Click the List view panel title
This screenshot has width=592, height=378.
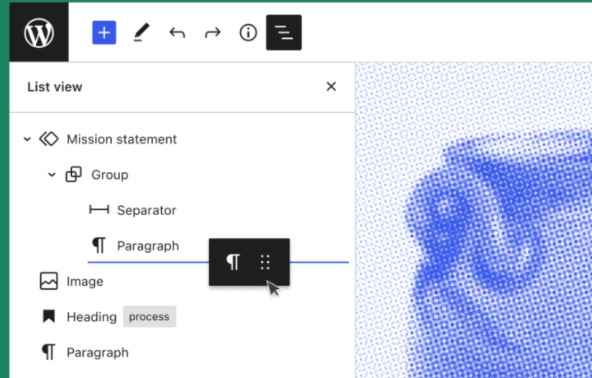coord(55,87)
